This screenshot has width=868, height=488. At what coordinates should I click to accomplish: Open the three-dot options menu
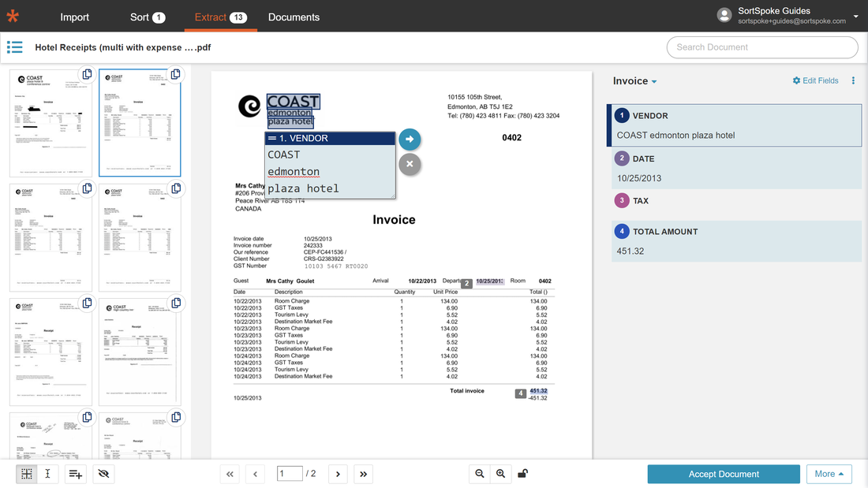[853, 80]
